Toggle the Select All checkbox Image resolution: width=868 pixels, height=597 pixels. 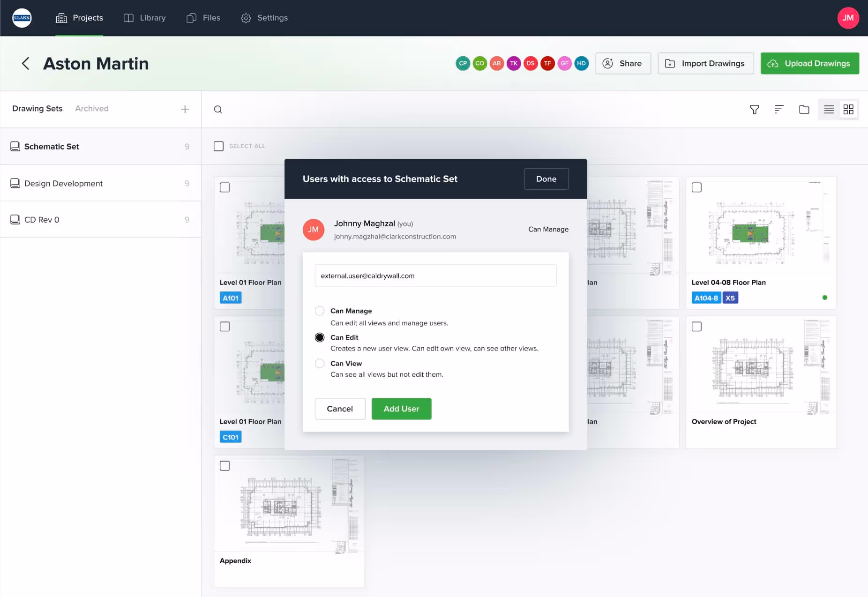(218, 146)
